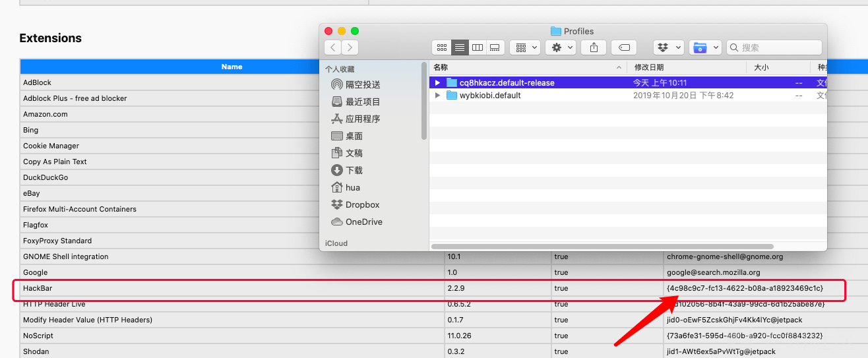Click the Flagfox extension row

tap(169, 225)
